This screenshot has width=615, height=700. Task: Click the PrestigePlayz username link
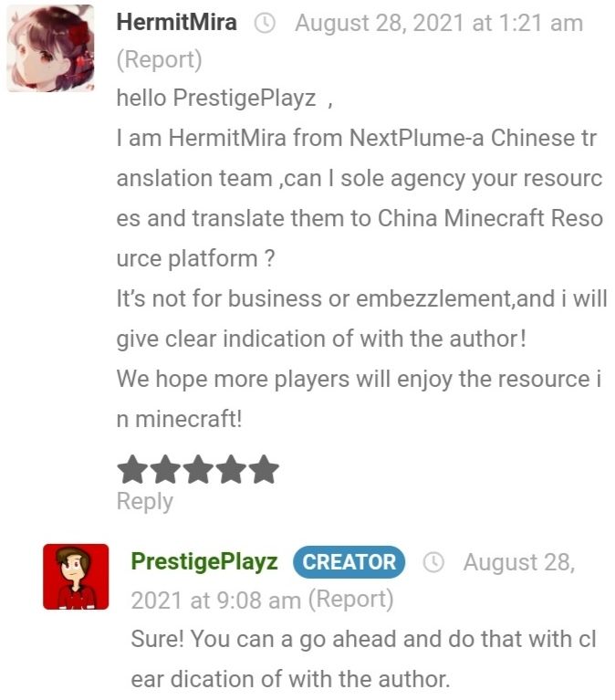point(204,561)
